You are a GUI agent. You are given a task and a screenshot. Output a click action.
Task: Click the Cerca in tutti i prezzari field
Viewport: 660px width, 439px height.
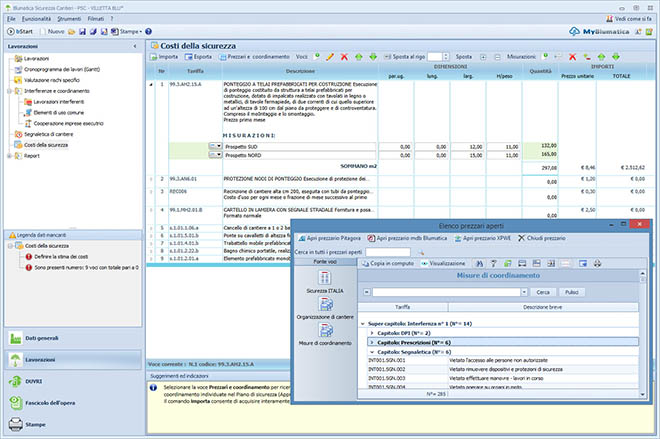click(x=387, y=251)
